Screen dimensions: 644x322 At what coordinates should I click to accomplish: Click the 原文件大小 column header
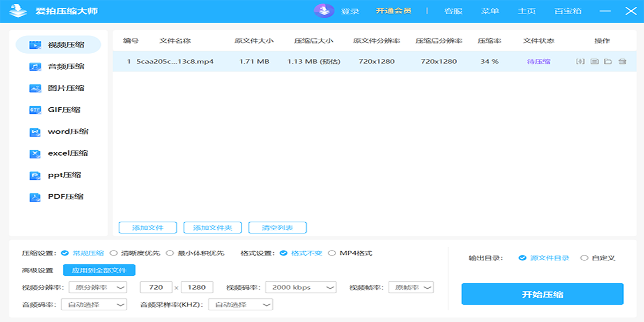(x=254, y=41)
